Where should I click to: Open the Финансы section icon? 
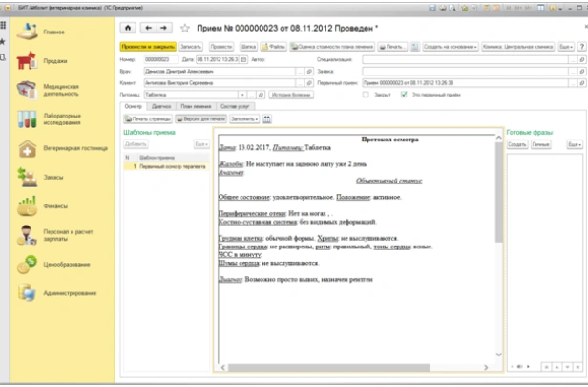click(27, 204)
